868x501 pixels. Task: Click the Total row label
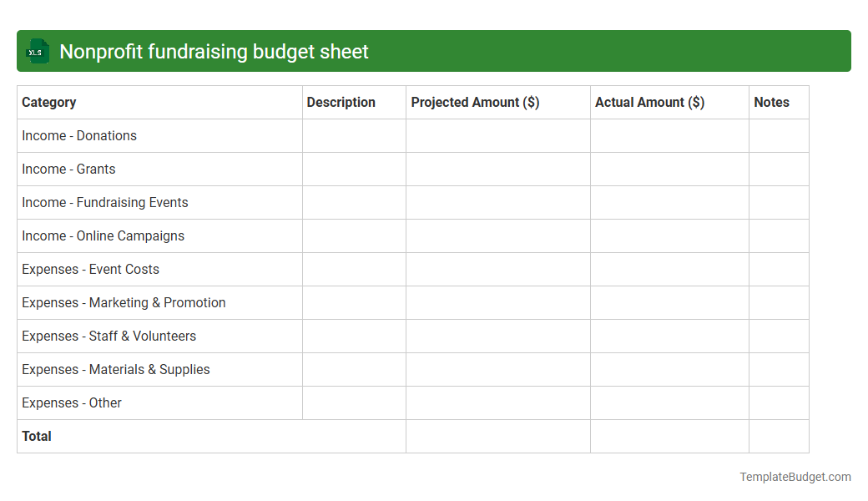pyautogui.click(x=36, y=436)
